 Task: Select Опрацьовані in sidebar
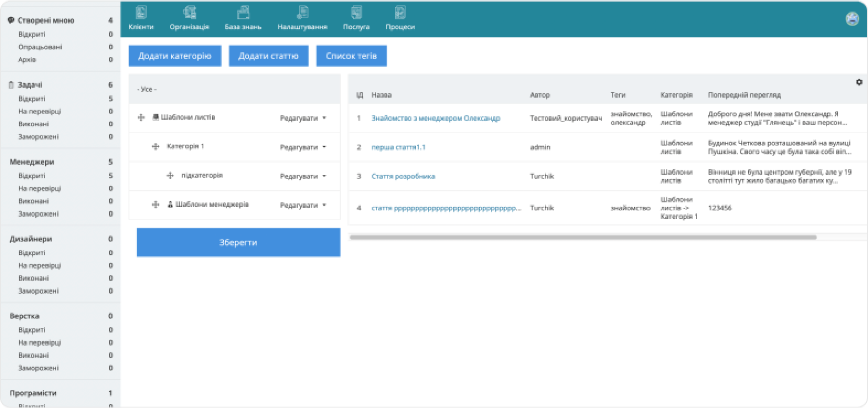[x=40, y=47]
